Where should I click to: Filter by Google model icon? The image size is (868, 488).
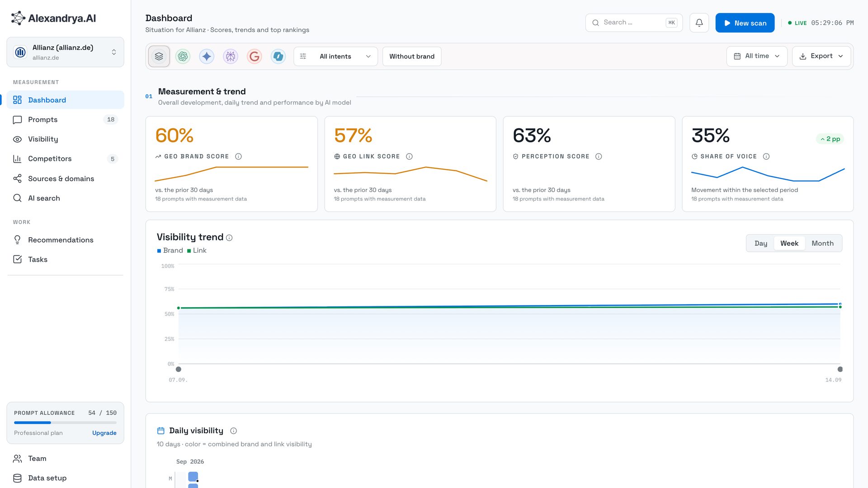coord(255,56)
